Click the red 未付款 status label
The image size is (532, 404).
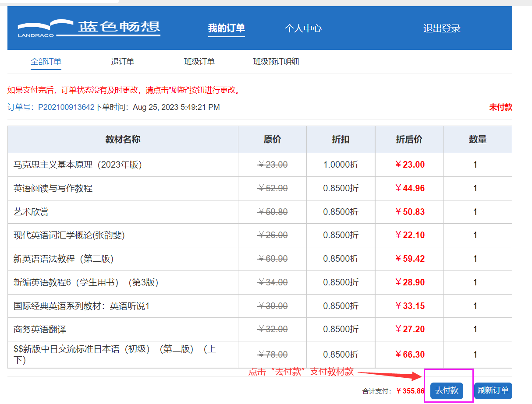[x=500, y=107]
